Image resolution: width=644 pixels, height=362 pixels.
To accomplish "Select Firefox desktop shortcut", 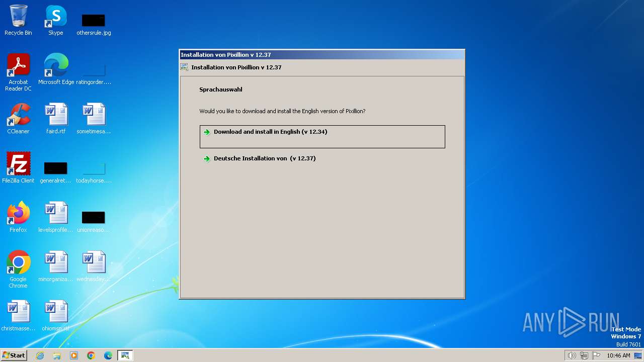I will (18, 217).
